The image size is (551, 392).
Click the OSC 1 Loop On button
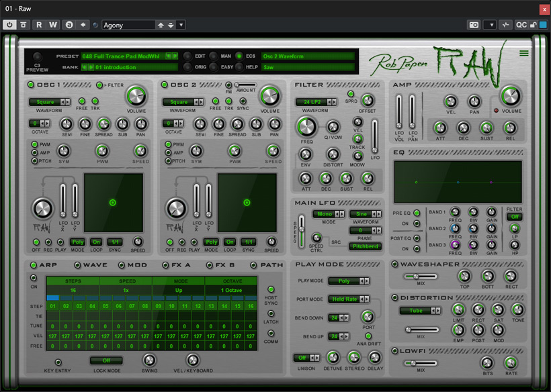click(96, 242)
